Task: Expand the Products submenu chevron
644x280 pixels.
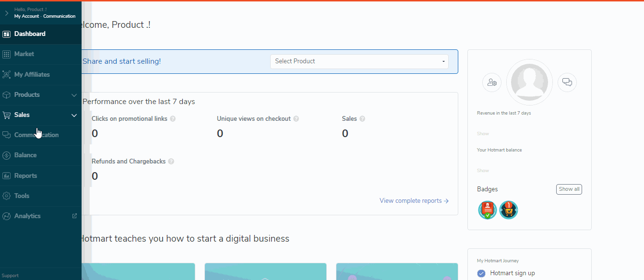Action: [74, 95]
